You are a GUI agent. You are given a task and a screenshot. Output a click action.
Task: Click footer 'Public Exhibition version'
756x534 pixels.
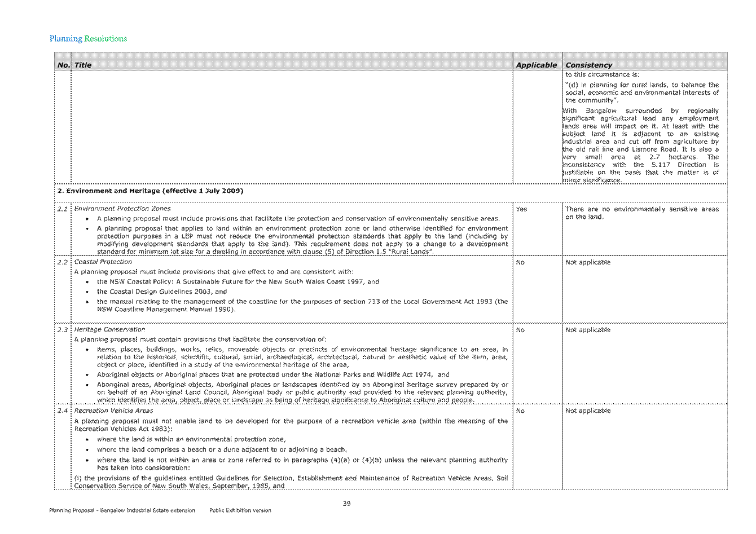pos(240,510)
